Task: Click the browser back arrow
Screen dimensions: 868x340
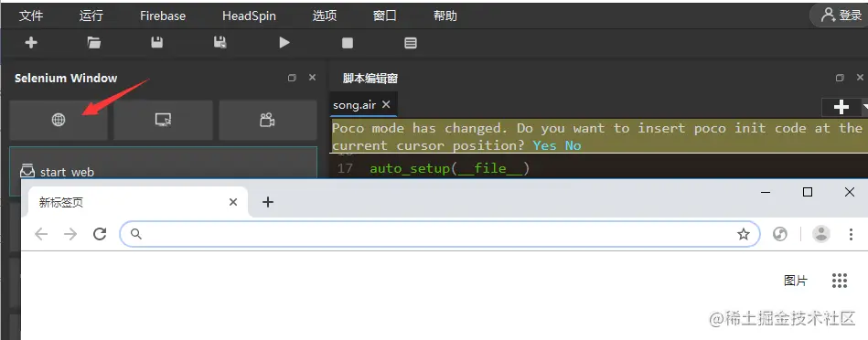Action: (x=41, y=234)
